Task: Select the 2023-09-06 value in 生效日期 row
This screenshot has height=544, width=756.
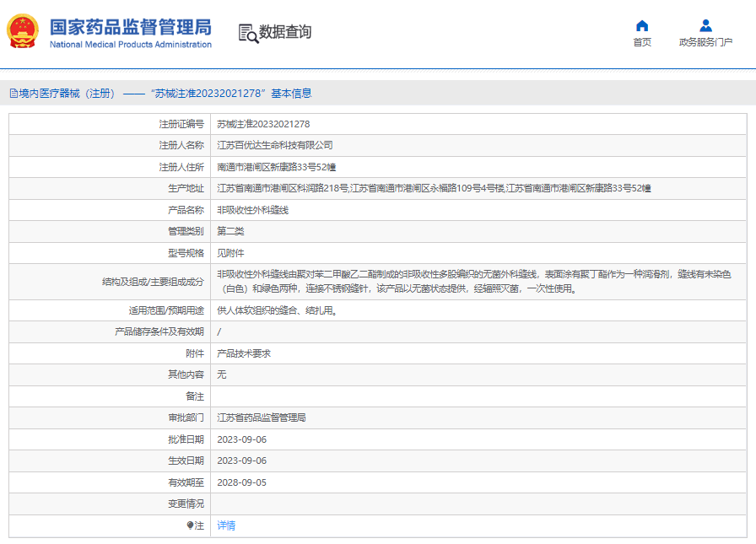Action: coord(241,461)
